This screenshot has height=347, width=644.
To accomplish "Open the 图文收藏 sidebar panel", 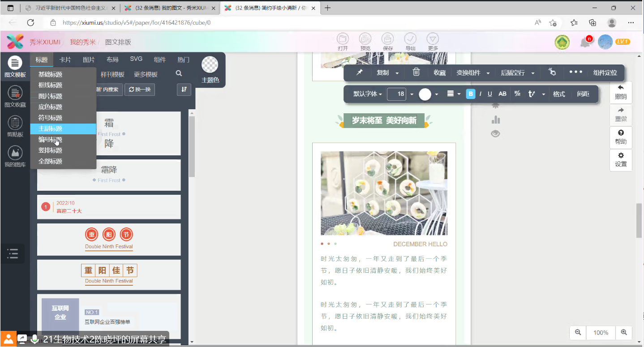I will (15, 97).
